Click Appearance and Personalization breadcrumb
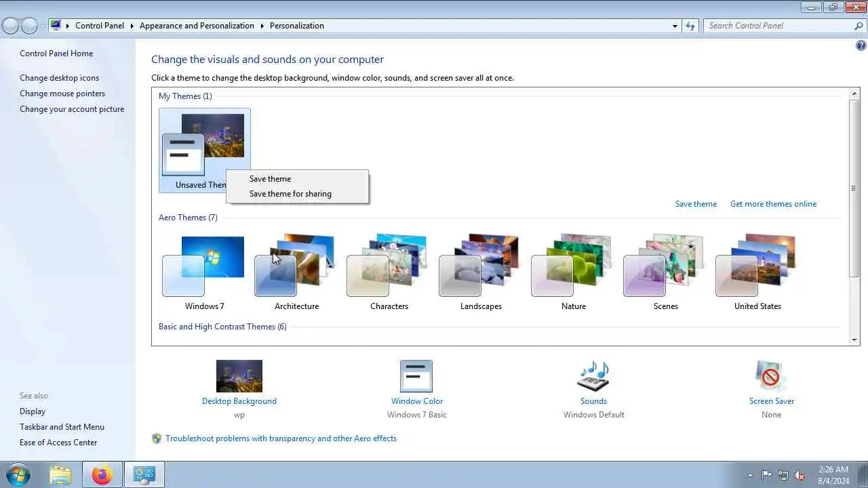This screenshot has width=868, height=488. [x=197, y=26]
